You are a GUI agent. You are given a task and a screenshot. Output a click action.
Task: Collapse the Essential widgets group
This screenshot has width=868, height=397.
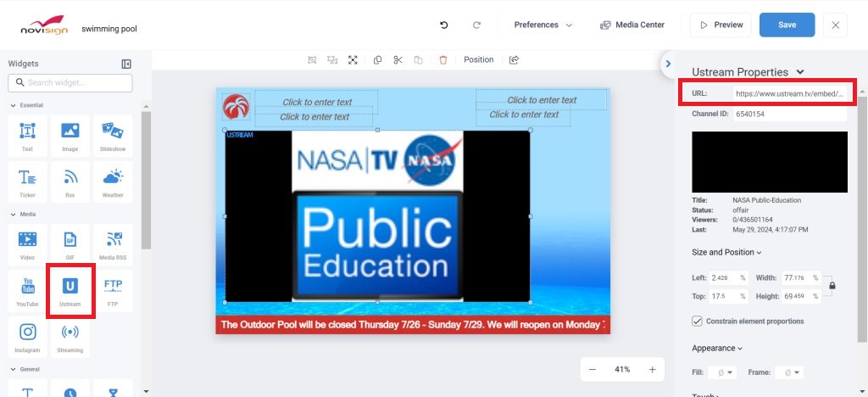[26, 105]
